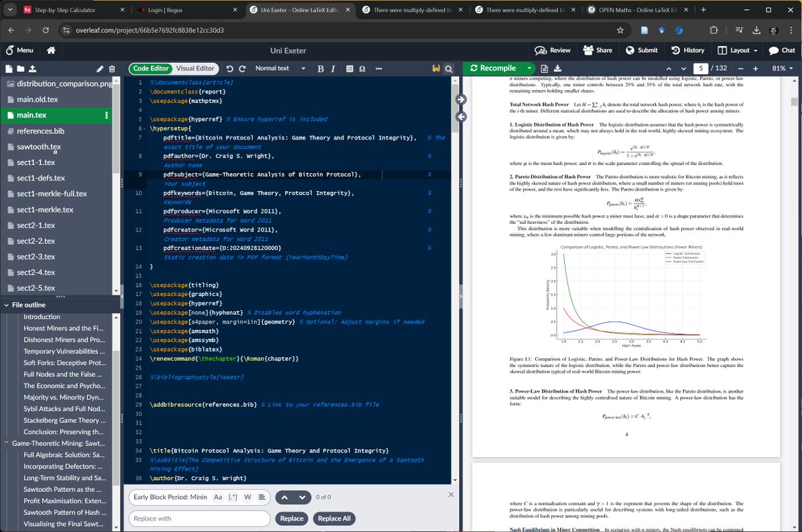Jump to the next search match
The height and width of the screenshot is (532, 802).
tap(303, 497)
